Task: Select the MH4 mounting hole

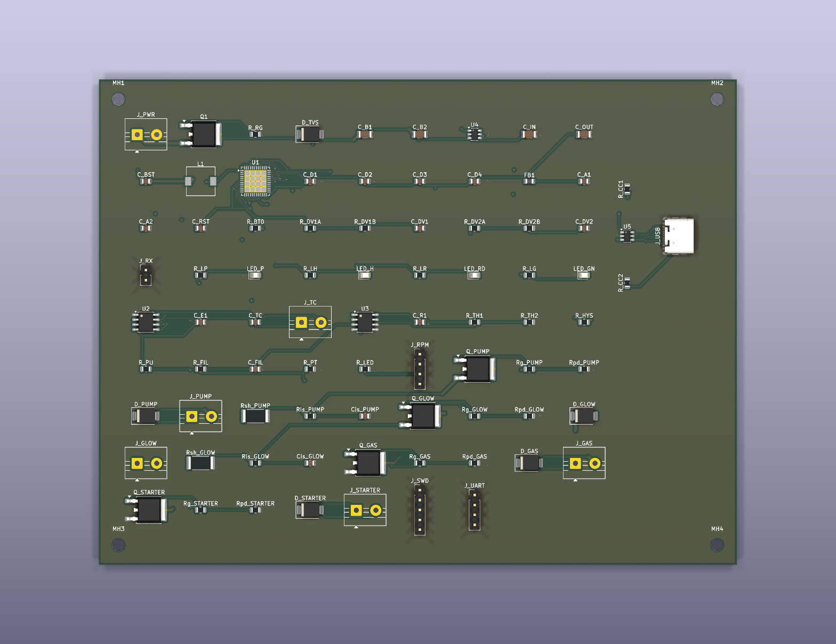Action: (x=717, y=545)
